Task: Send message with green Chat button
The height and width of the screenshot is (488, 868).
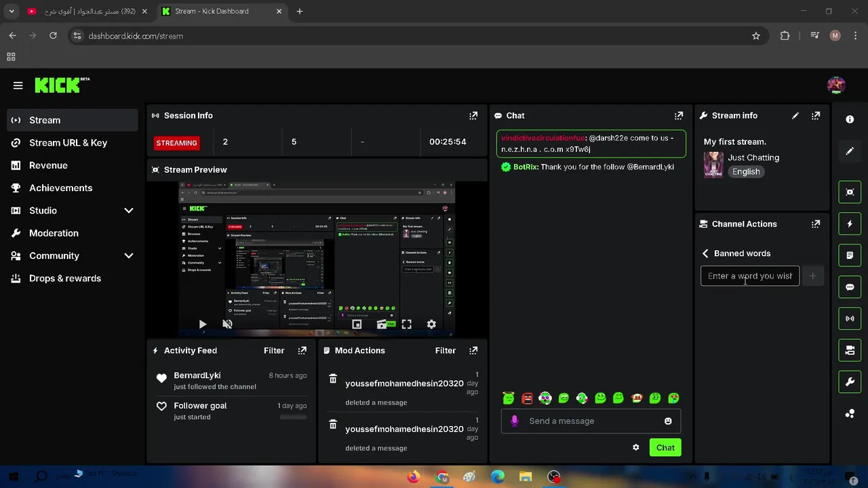Action: (x=665, y=447)
